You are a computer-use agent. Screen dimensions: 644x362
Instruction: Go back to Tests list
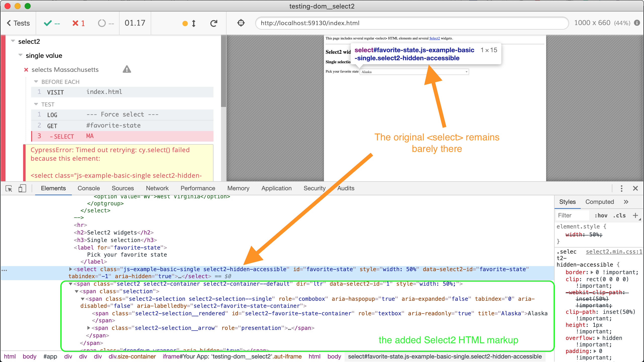click(18, 23)
